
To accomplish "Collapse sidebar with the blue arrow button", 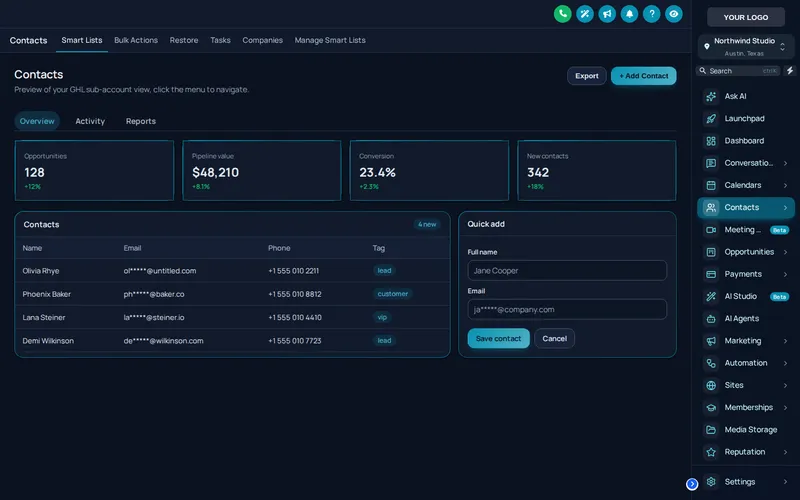I will (x=692, y=484).
